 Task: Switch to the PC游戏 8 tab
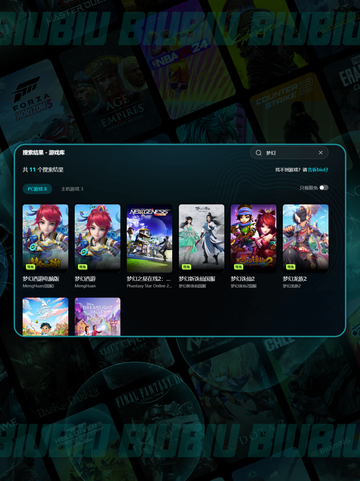click(37, 189)
